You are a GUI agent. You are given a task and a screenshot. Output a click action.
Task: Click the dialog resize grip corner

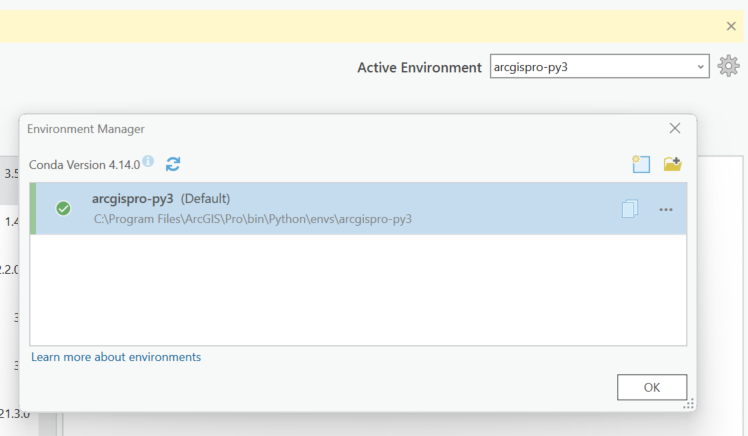689,405
